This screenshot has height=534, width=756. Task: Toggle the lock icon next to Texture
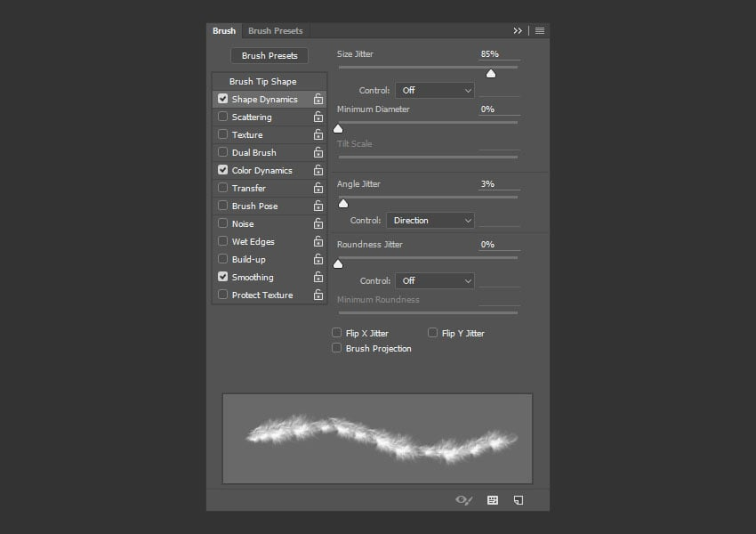click(x=318, y=135)
